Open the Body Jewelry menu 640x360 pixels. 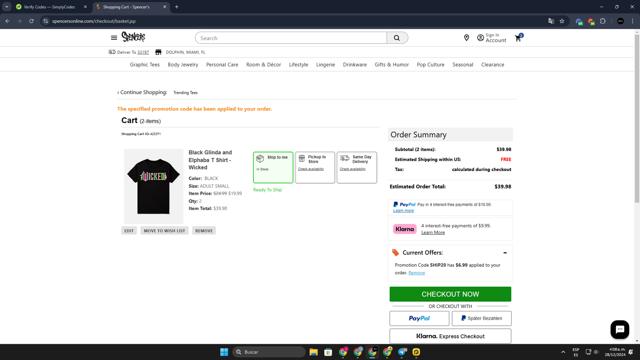point(183,64)
